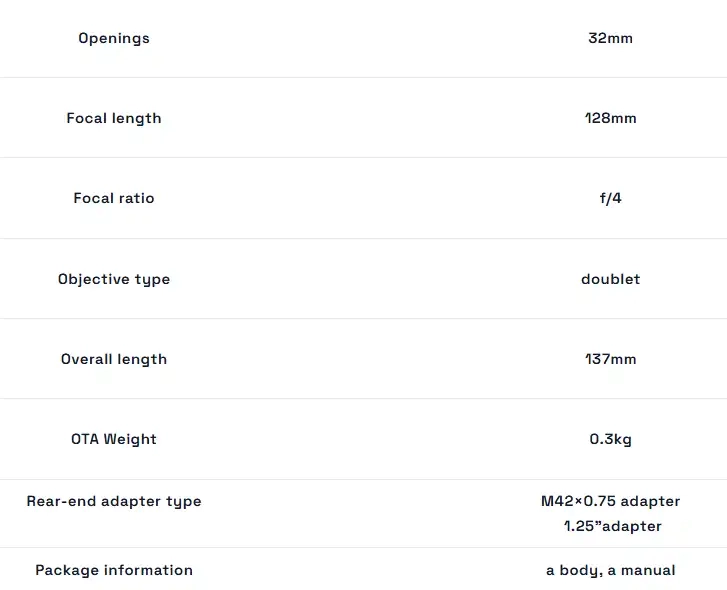Select the 0.3kg weight value
This screenshot has height=590, width=727.
pos(610,439)
